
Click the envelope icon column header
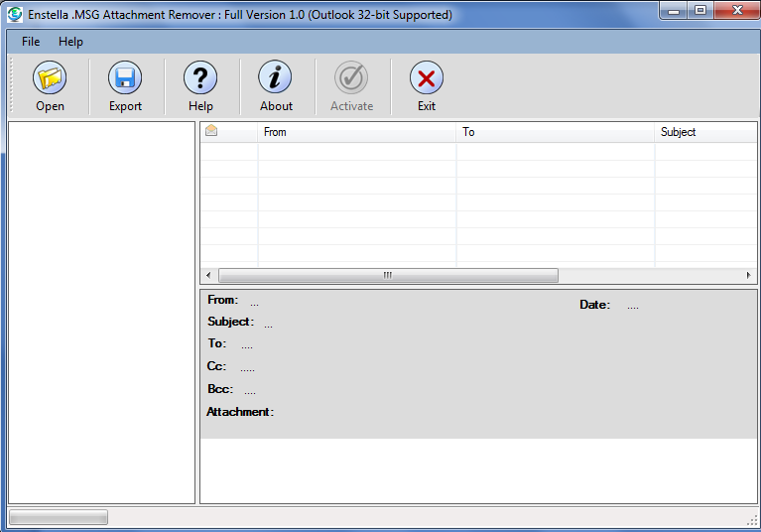[211, 132]
